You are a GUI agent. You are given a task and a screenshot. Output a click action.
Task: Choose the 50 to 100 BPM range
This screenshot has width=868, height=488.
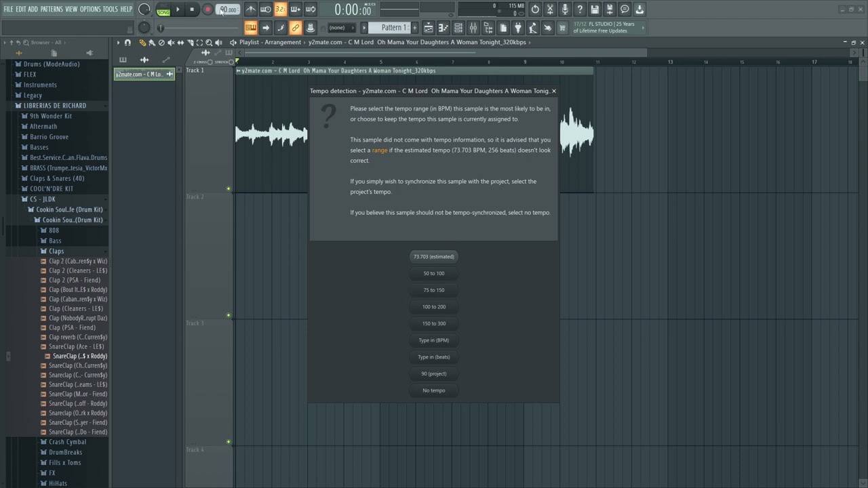pos(434,273)
